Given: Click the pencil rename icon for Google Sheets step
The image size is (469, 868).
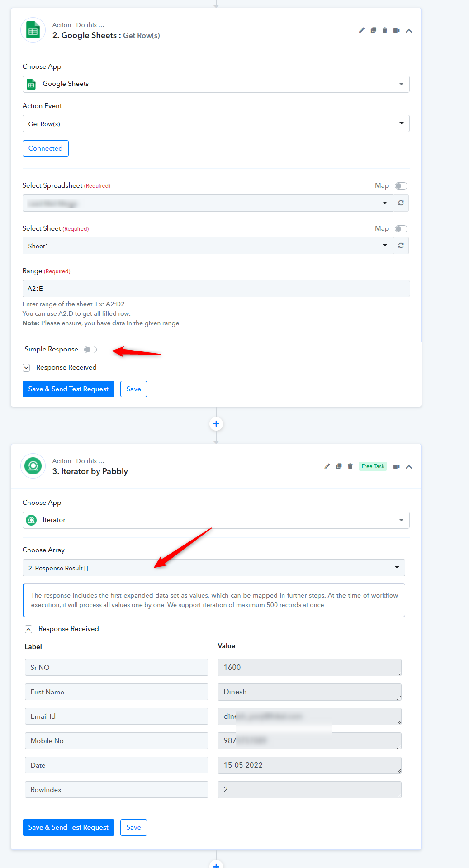Looking at the screenshot, I should (x=361, y=30).
